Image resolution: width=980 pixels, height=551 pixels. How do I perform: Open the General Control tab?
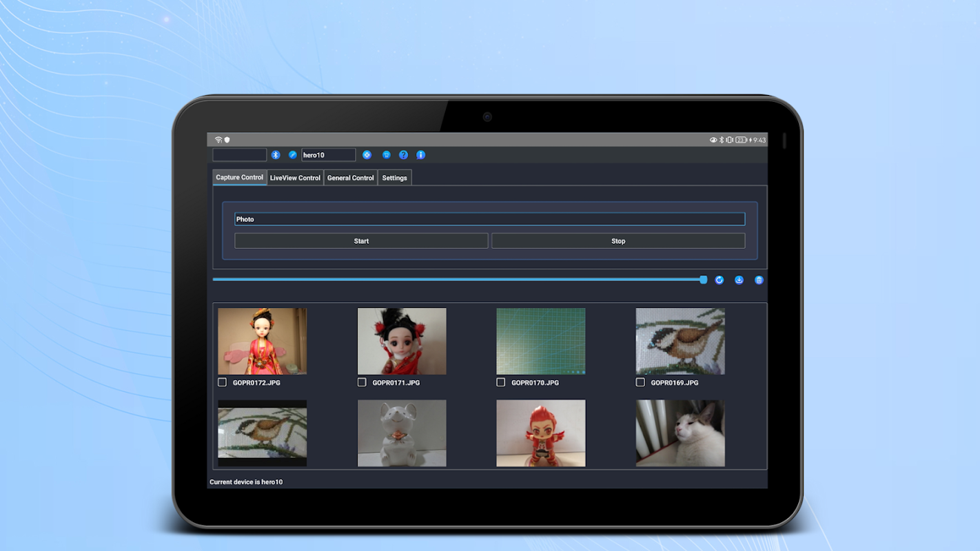tap(350, 178)
